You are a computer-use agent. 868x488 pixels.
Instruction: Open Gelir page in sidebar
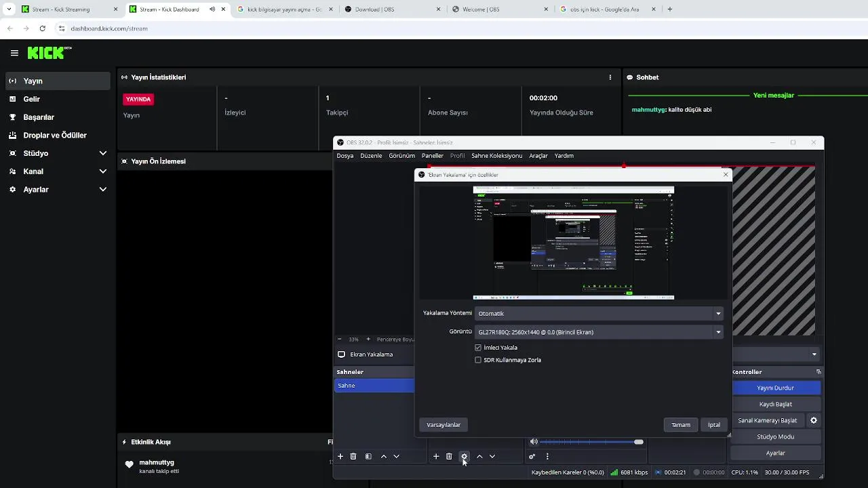coord(58,99)
